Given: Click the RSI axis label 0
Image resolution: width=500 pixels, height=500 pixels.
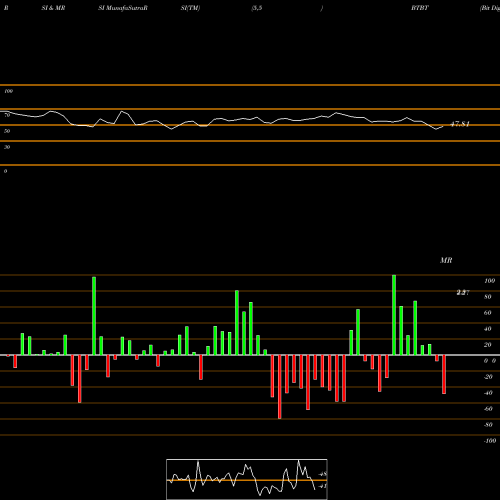Looking at the screenshot, I should coord(5,171).
